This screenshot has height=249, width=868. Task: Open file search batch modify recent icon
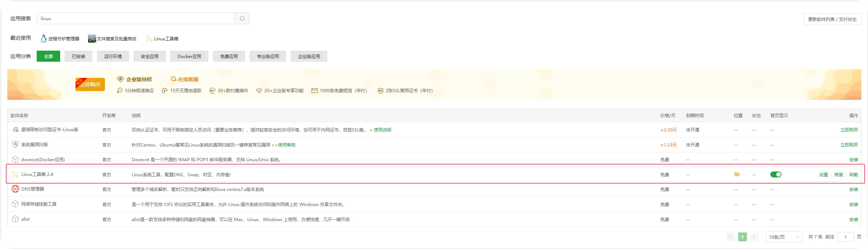92,39
